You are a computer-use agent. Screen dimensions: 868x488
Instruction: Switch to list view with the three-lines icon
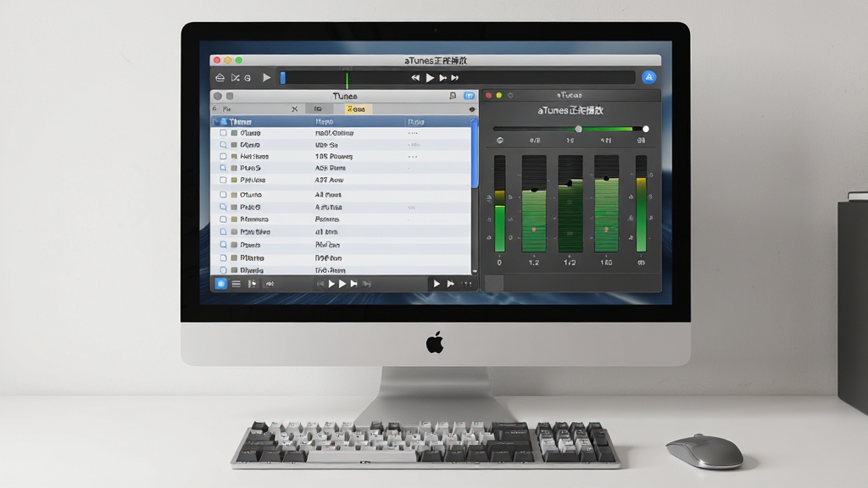236,284
